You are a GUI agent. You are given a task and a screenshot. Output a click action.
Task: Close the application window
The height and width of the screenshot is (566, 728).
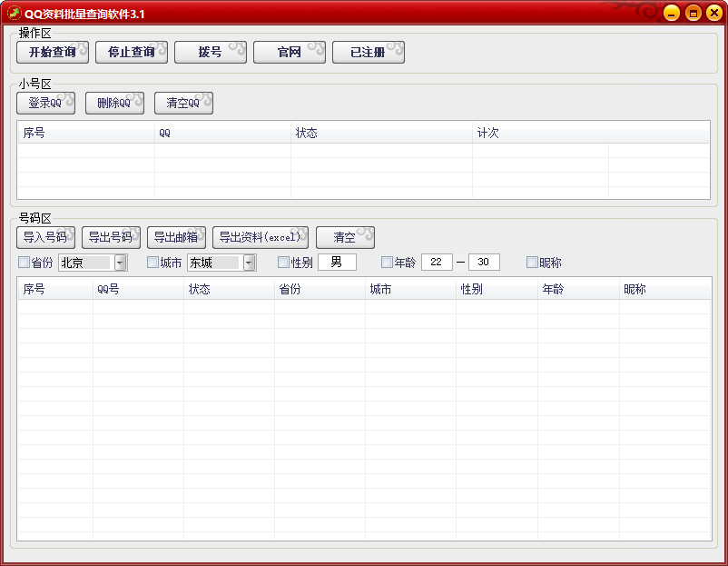(714, 13)
